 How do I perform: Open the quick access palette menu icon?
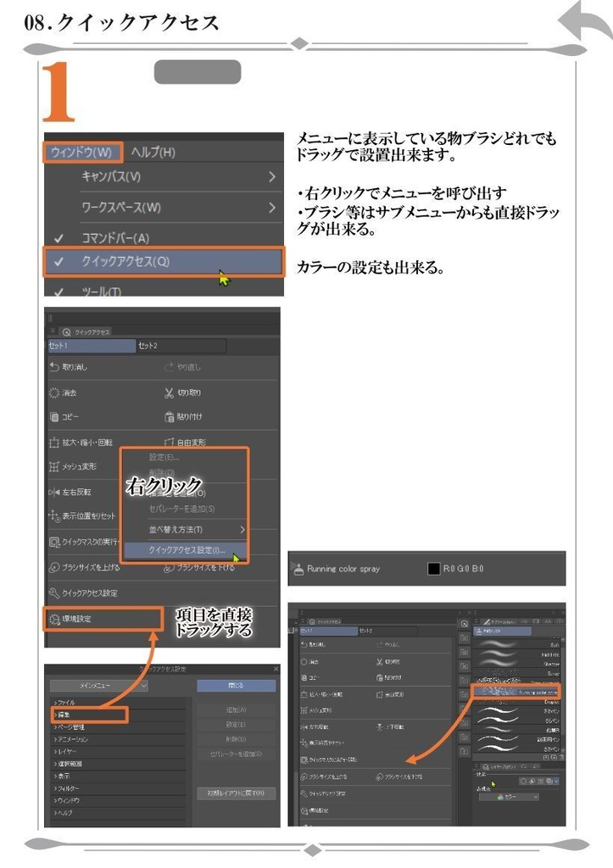[x=53, y=331]
